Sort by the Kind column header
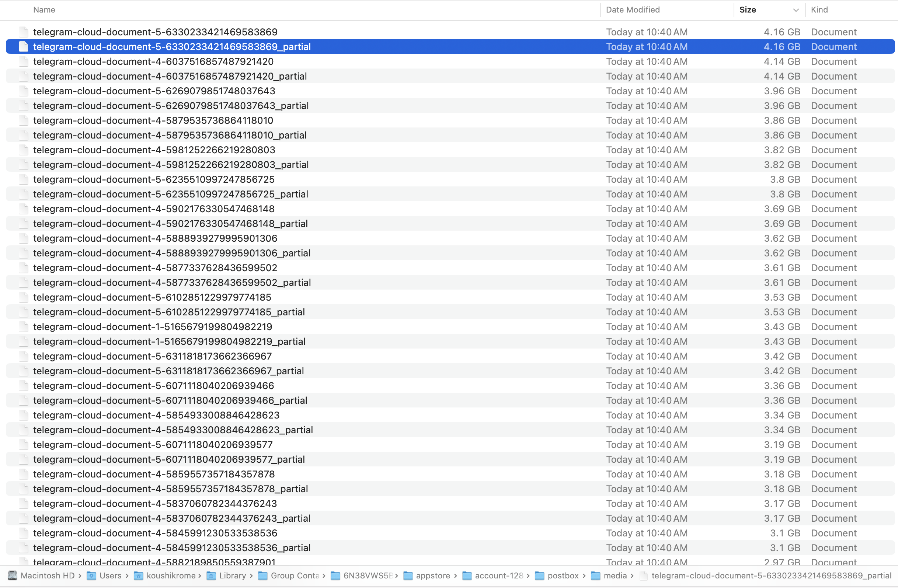The image size is (898, 588). [819, 10]
